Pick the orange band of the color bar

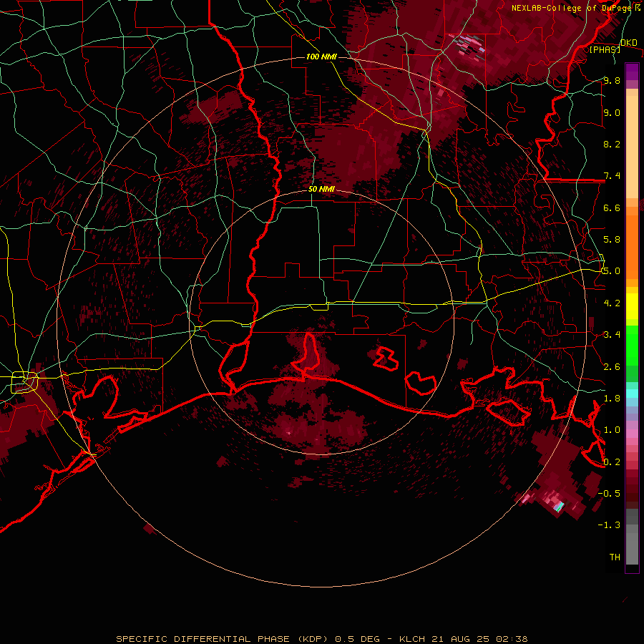click(x=632, y=243)
